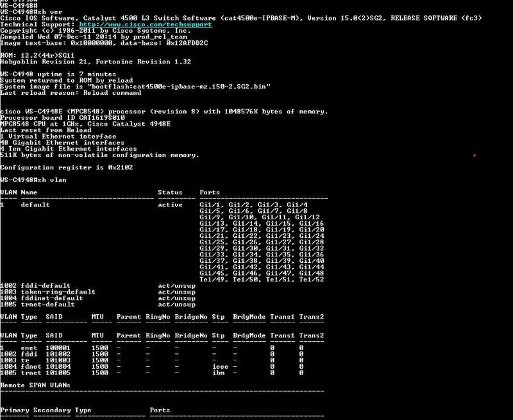Viewport: 513px width, 420px height.
Task: Click the 'Primary' column header
Action: 15,410
